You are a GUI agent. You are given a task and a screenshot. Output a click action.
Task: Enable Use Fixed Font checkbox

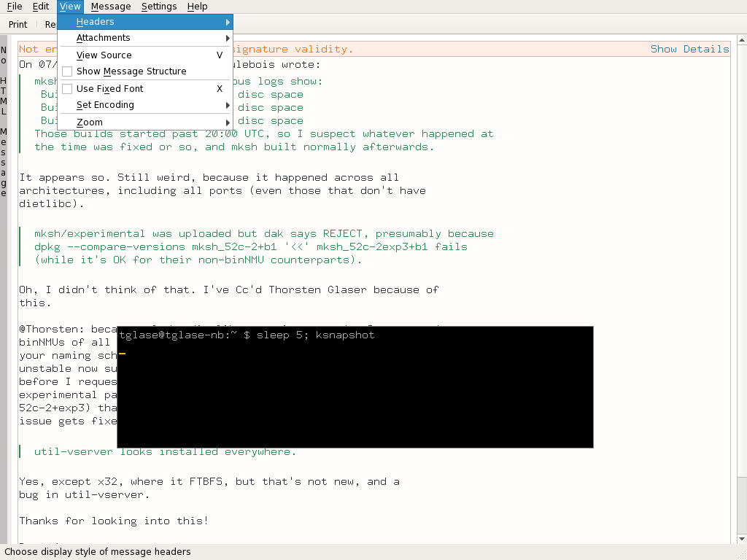pos(67,89)
